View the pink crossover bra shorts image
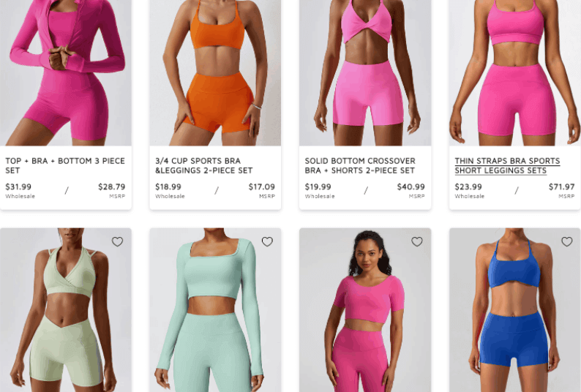 [x=365, y=72]
